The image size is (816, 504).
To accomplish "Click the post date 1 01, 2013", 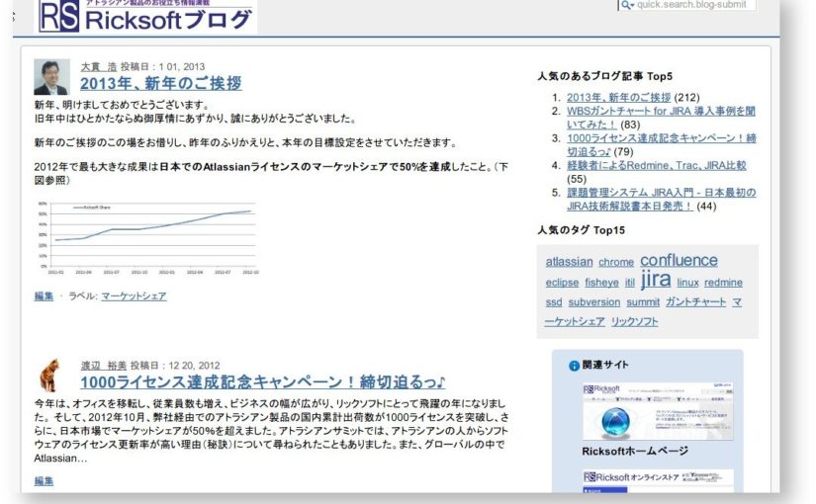I will point(182,66).
